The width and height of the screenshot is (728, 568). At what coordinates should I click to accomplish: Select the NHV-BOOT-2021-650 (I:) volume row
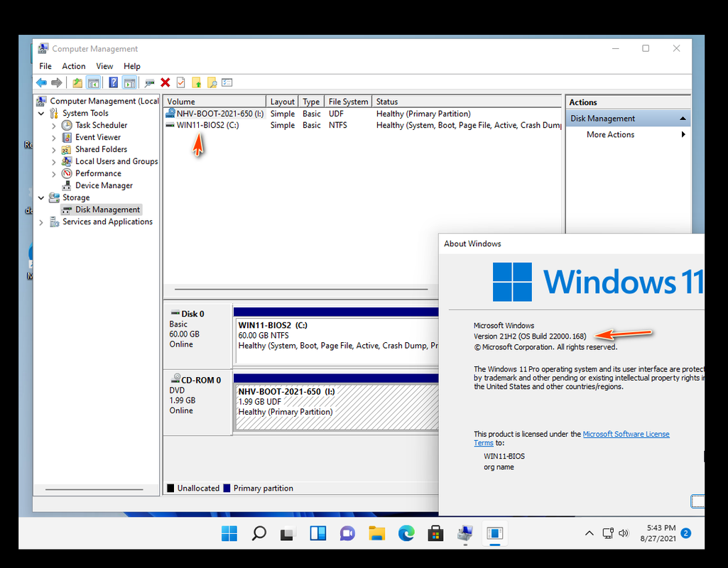pos(362,114)
